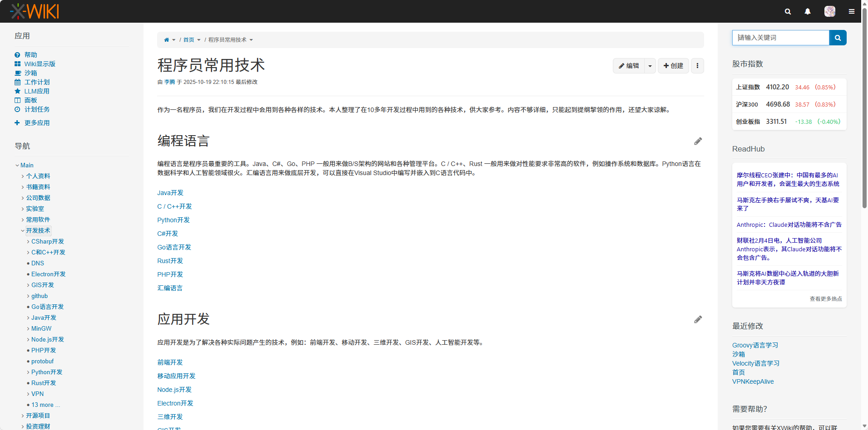Open the three-dot more actions menu

(697, 66)
